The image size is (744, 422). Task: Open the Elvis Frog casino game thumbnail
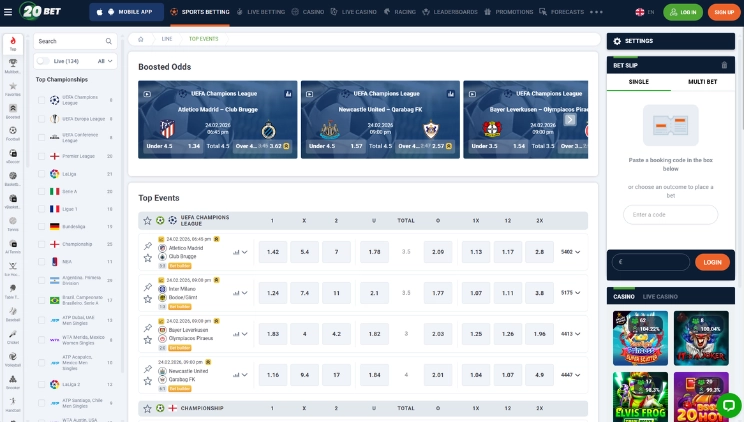click(x=640, y=397)
